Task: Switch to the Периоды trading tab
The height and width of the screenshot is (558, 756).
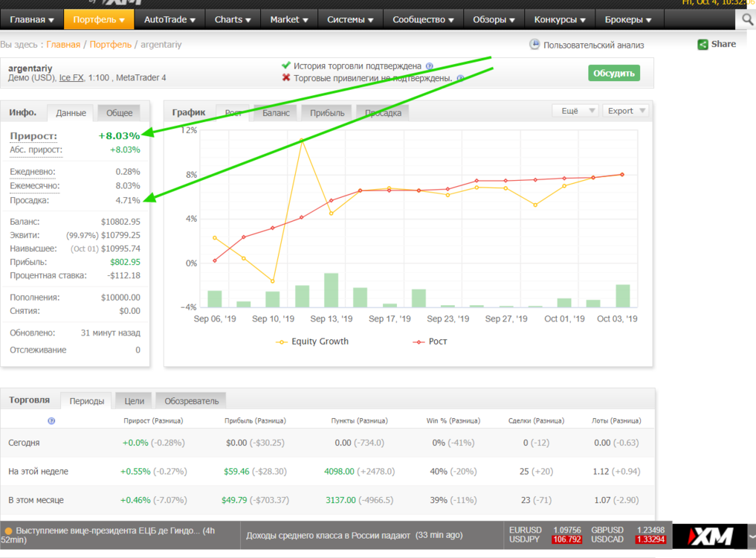Action: pos(86,401)
